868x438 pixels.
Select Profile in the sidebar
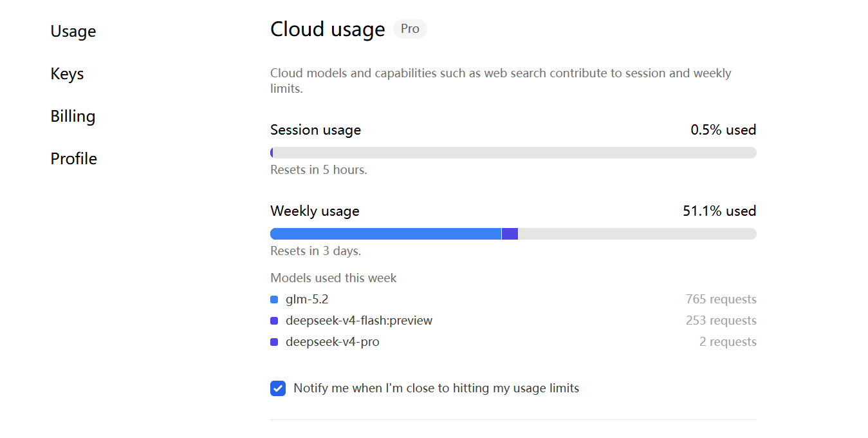[73, 158]
